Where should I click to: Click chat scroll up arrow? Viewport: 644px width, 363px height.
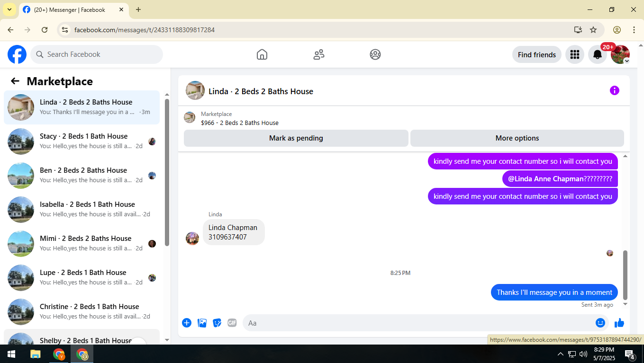tap(625, 156)
